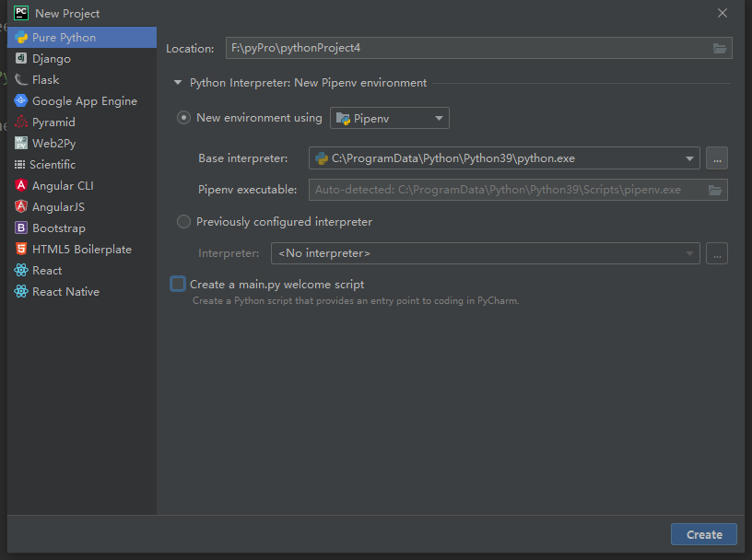Enable Create a main.py welcome script
Screen dimensions: 752x560
pyautogui.click(x=178, y=284)
